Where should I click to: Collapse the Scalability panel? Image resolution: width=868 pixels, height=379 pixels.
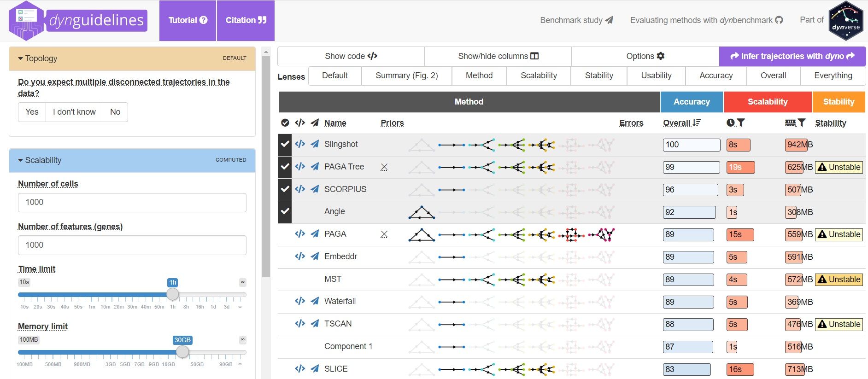132,160
